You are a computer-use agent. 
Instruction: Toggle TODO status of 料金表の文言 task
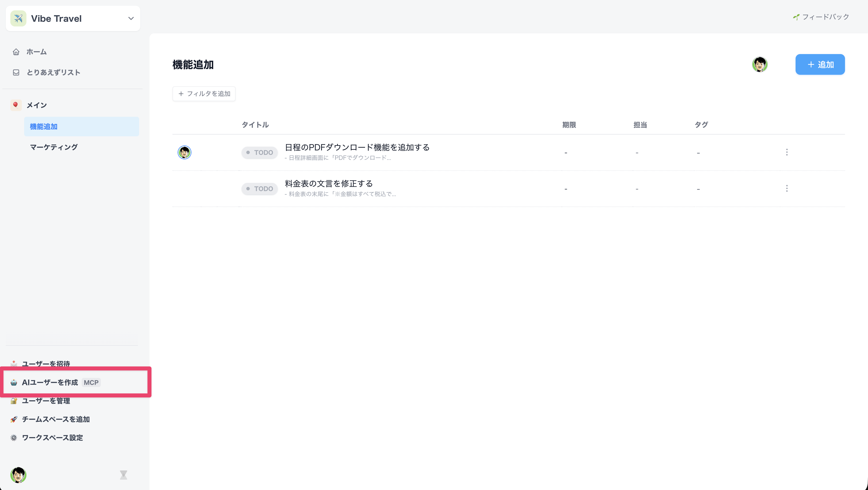point(260,189)
